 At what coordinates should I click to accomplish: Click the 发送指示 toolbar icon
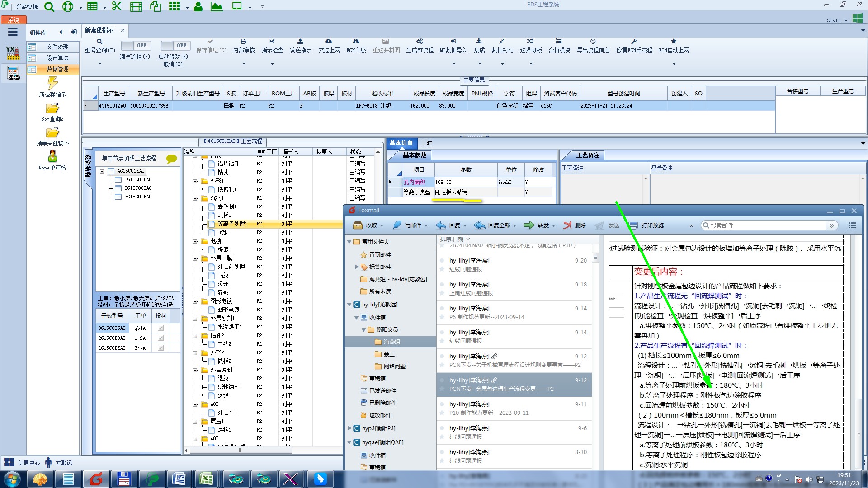300,42
